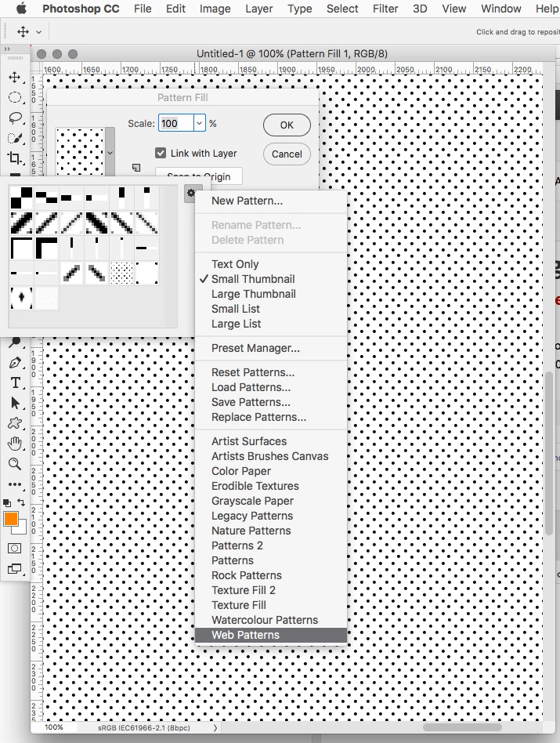Screen dimensions: 560x743
Task: Select the Crop tool
Action: [15, 158]
